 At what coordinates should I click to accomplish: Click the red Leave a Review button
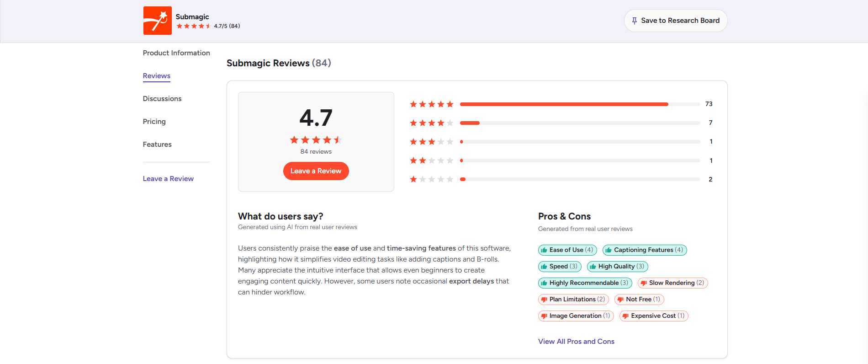click(x=316, y=171)
